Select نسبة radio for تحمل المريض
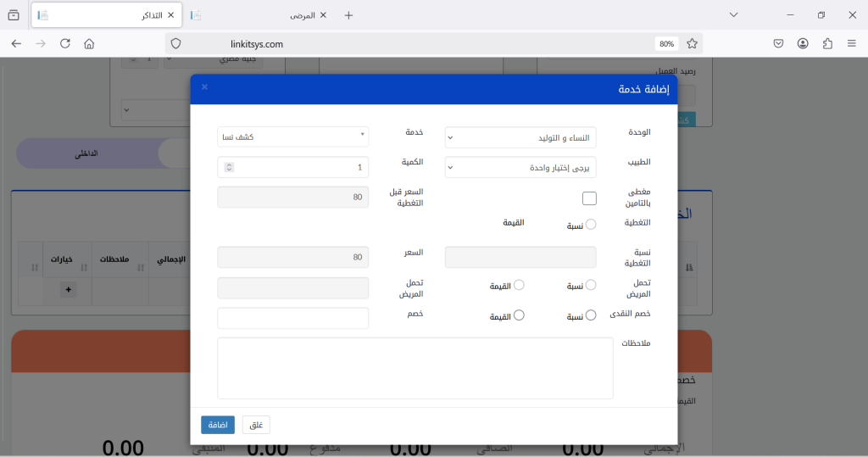Viewport: 868px width, 457px height. coord(591,286)
